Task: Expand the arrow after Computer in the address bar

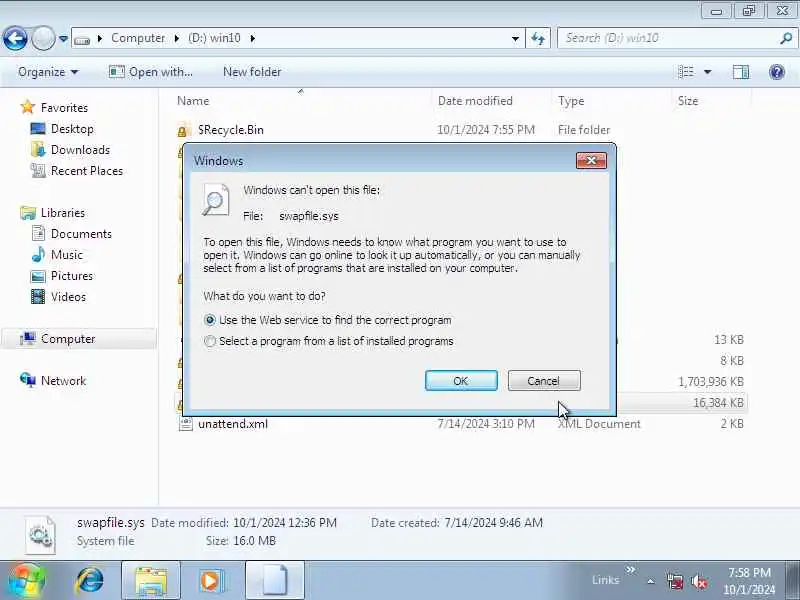Action: click(x=177, y=38)
